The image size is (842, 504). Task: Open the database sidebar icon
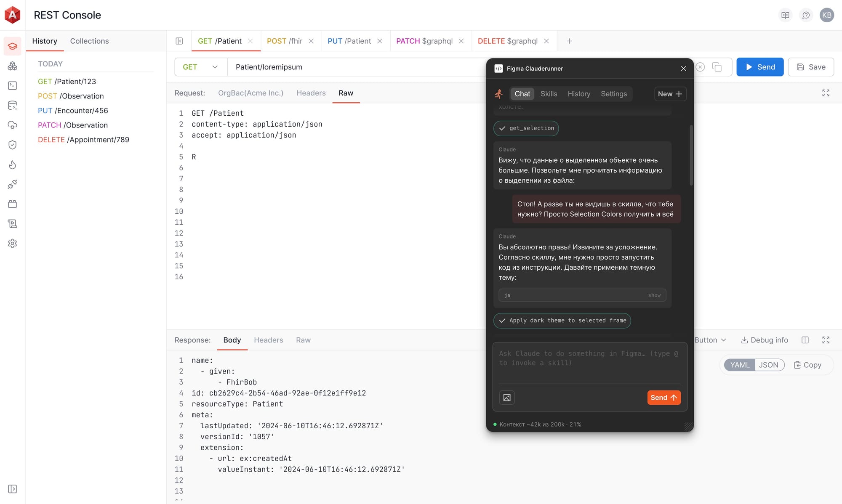click(x=13, y=105)
